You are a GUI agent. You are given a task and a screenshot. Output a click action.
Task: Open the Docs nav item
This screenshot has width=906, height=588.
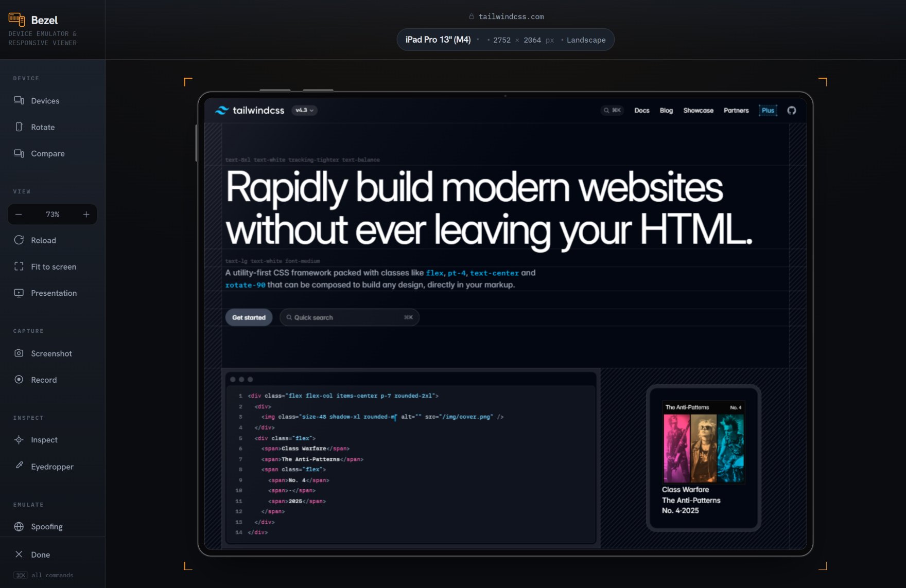[x=641, y=110]
